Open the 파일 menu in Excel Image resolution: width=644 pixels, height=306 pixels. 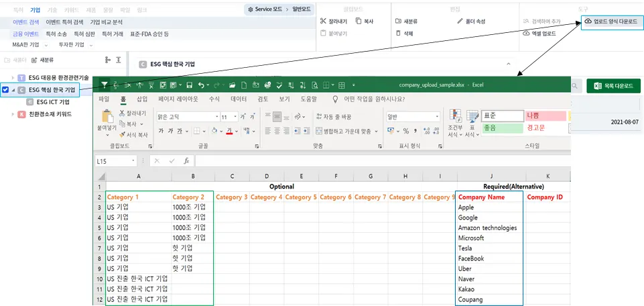coord(104,99)
